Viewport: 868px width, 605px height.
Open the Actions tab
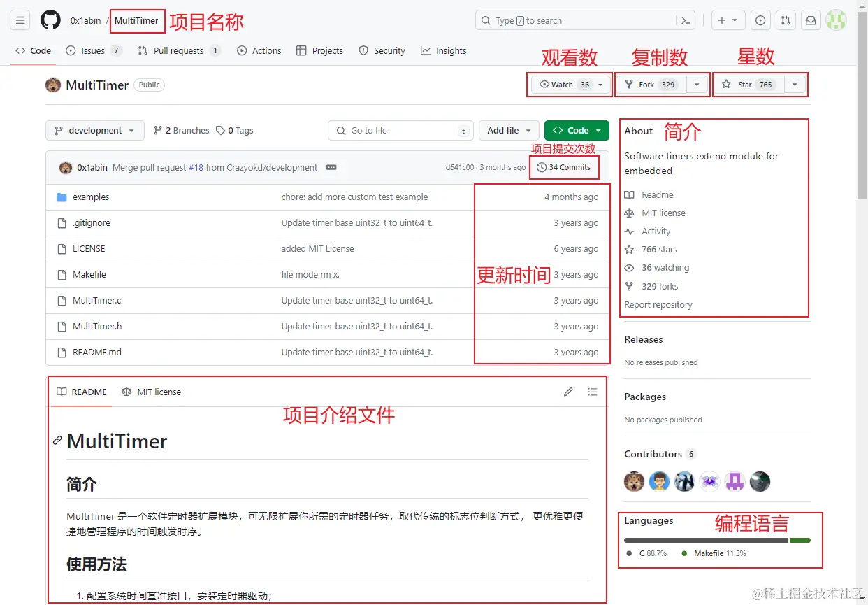(x=259, y=50)
